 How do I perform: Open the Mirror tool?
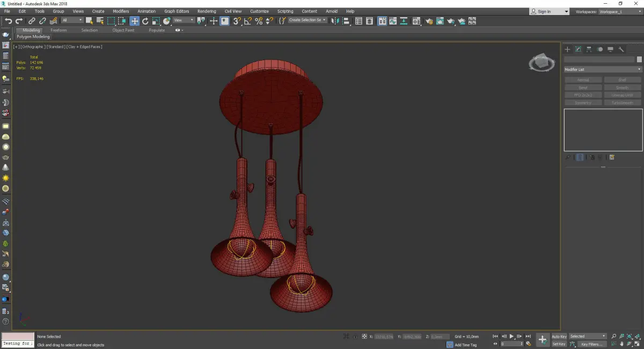(335, 21)
